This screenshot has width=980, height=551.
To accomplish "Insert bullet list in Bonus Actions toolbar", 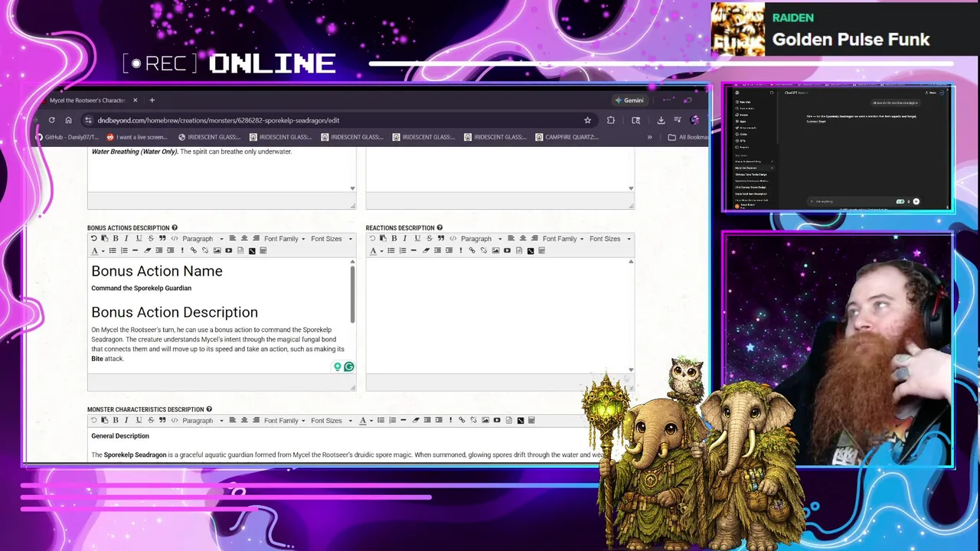I will coord(113,250).
